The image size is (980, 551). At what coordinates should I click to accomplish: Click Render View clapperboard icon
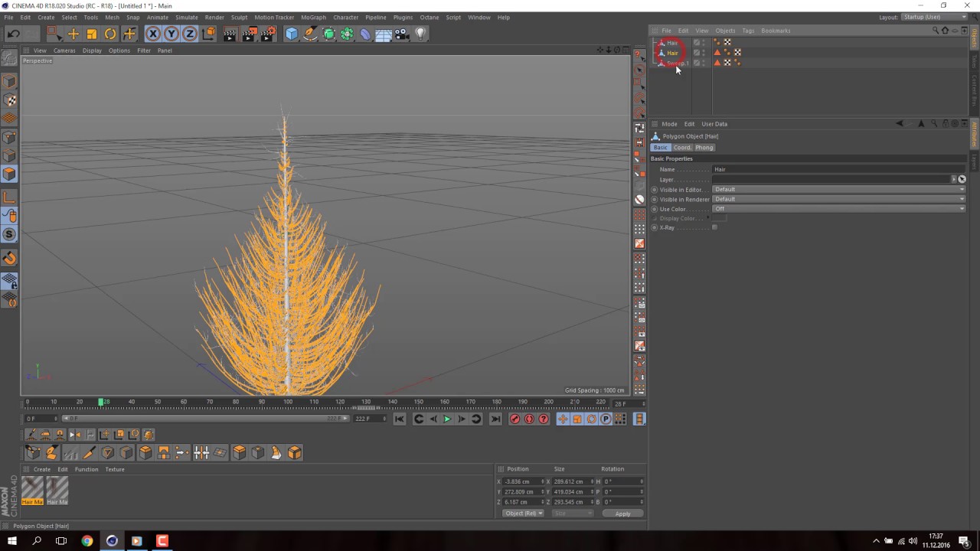(x=230, y=34)
